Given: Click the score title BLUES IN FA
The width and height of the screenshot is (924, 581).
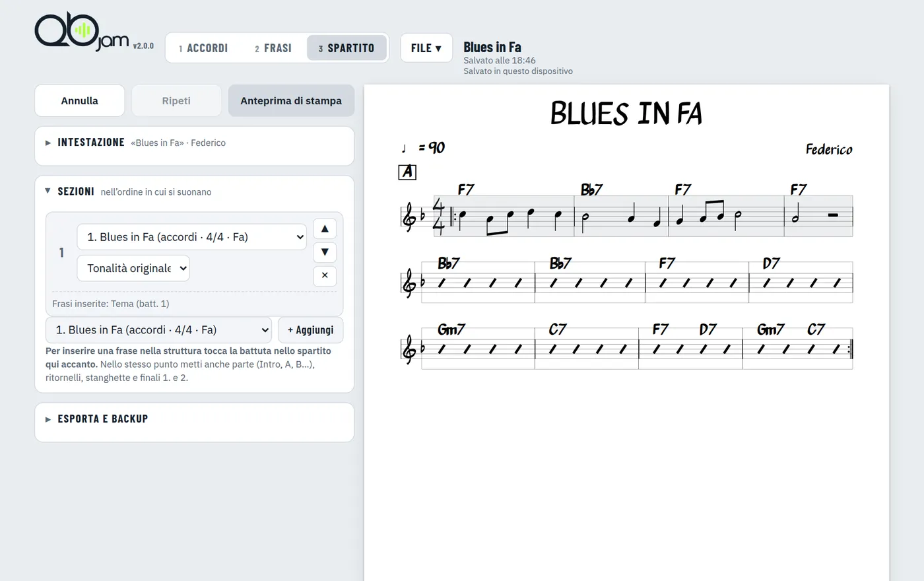Looking at the screenshot, I should click(626, 113).
